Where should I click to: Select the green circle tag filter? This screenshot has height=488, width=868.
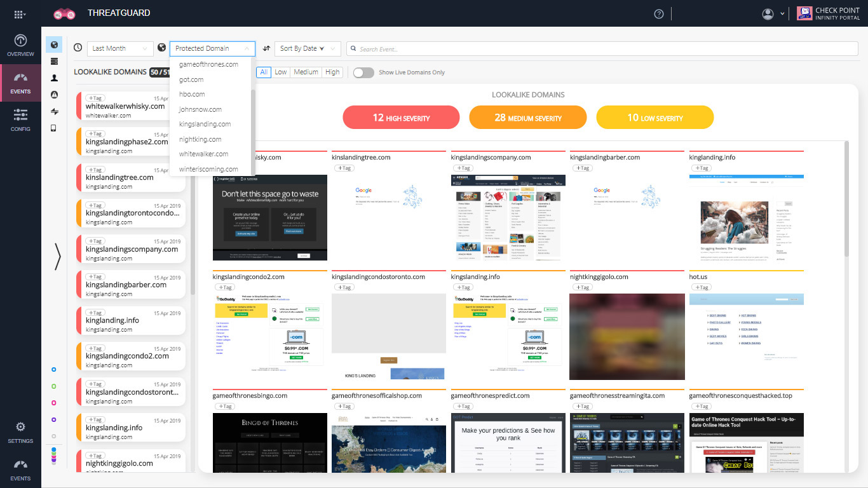pos(54,386)
